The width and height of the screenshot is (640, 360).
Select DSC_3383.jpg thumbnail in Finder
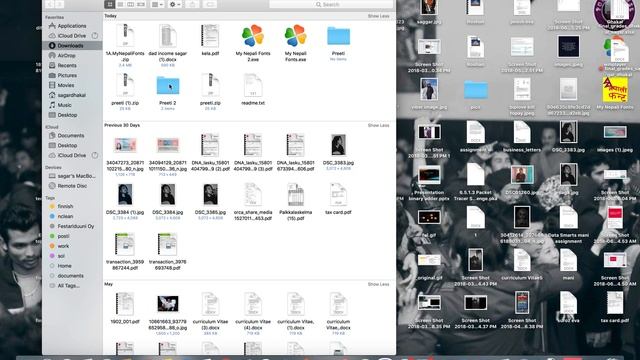pos(338,145)
